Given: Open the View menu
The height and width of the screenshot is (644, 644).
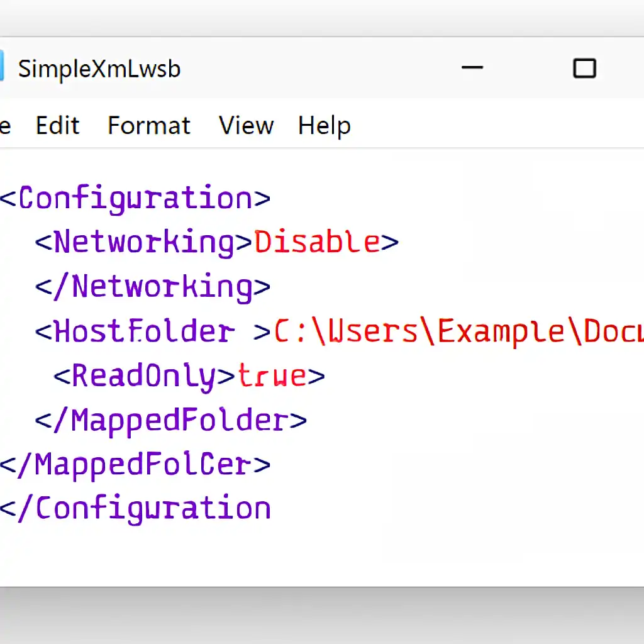Looking at the screenshot, I should pyautogui.click(x=246, y=126).
